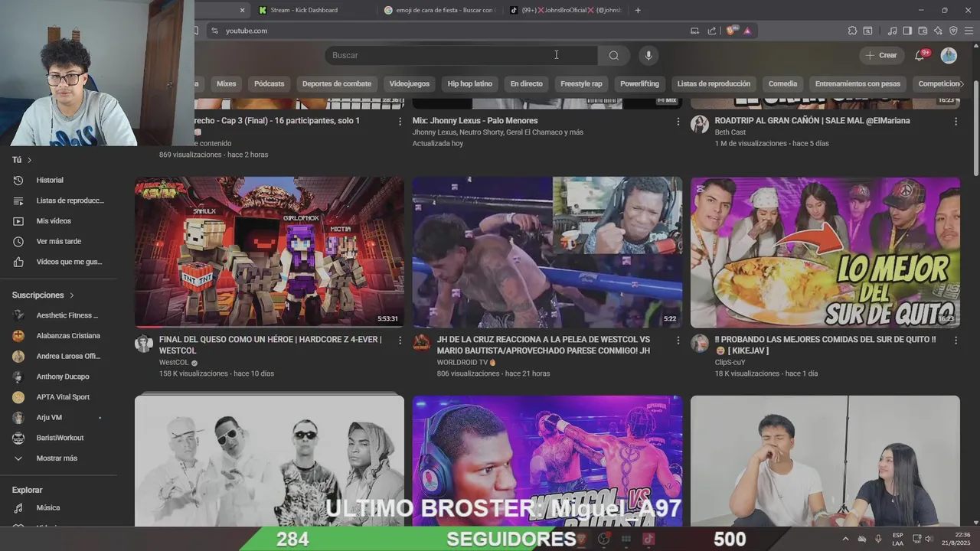This screenshot has width=980, height=551.
Task: Click the volume speaker icon in the system tray
Action: point(930,539)
